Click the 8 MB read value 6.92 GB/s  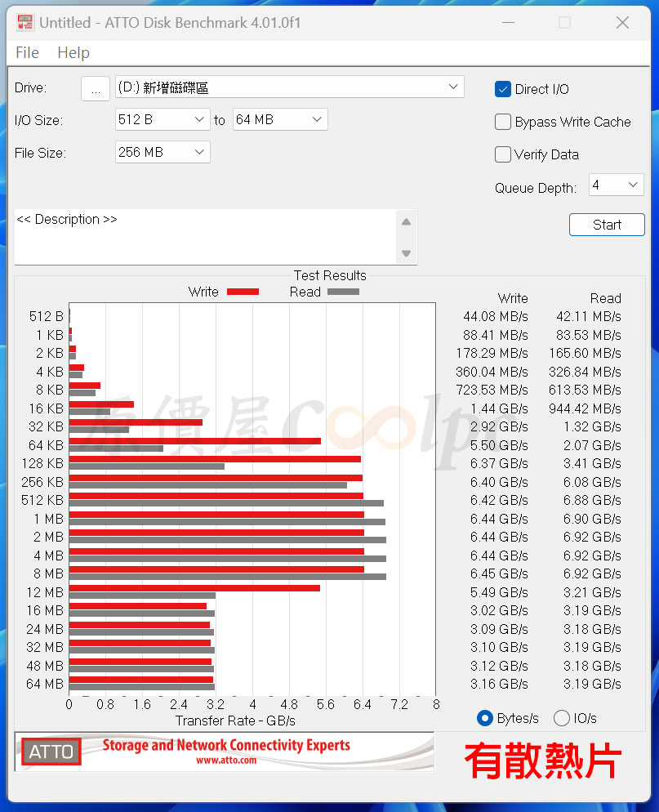click(592, 573)
